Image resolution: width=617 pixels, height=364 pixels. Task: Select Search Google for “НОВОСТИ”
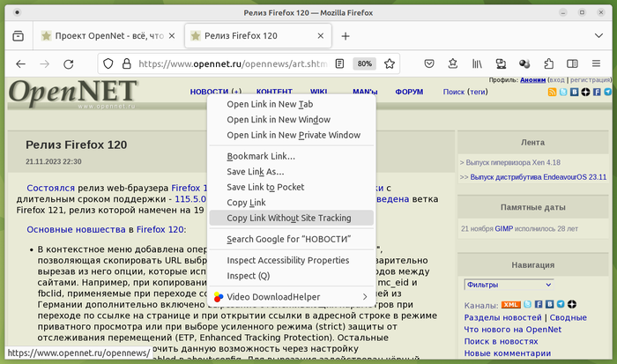click(291, 239)
